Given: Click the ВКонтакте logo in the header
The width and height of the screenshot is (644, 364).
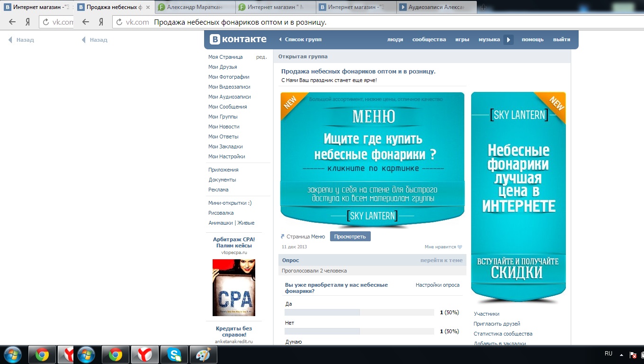Looking at the screenshot, I should tap(239, 39).
